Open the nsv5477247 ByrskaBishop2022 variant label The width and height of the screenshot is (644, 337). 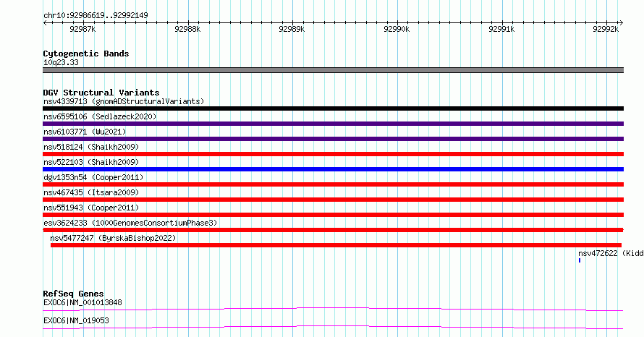point(113,238)
